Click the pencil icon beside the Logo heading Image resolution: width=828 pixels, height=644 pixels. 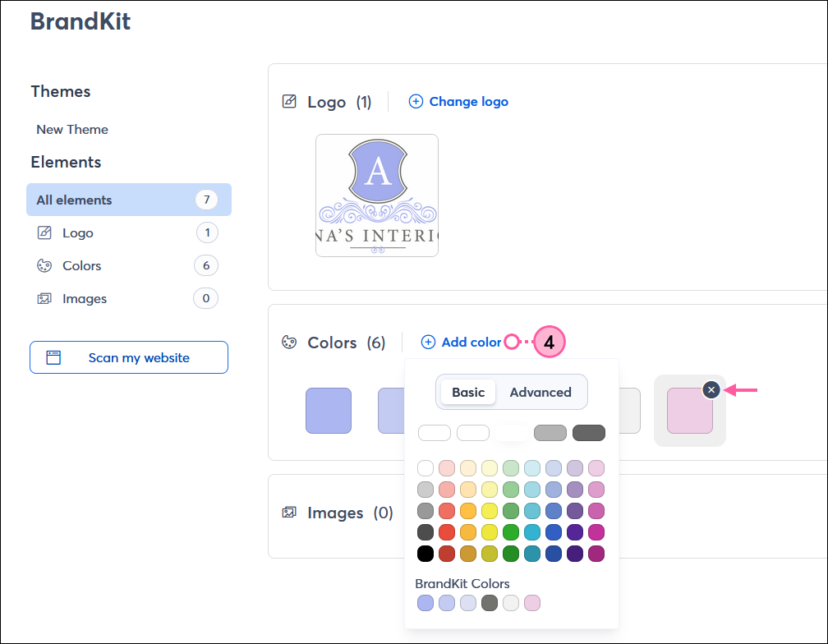(x=289, y=101)
